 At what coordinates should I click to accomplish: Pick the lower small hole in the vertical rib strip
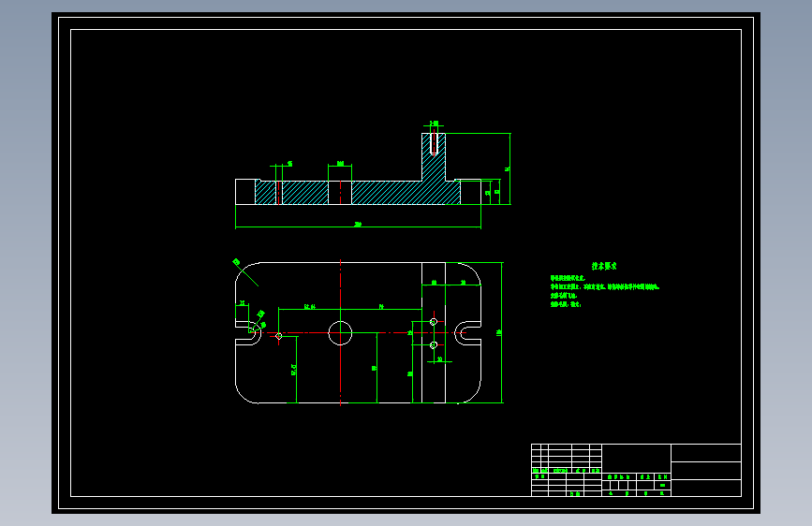pyautogui.click(x=434, y=345)
